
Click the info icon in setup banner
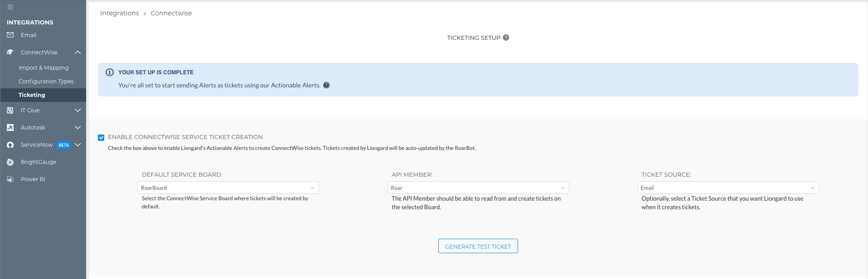pos(110,72)
